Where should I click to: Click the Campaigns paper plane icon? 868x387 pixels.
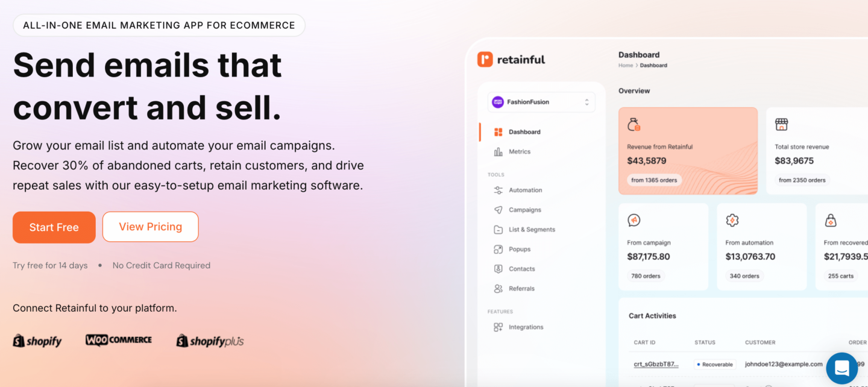(x=498, y=210)
